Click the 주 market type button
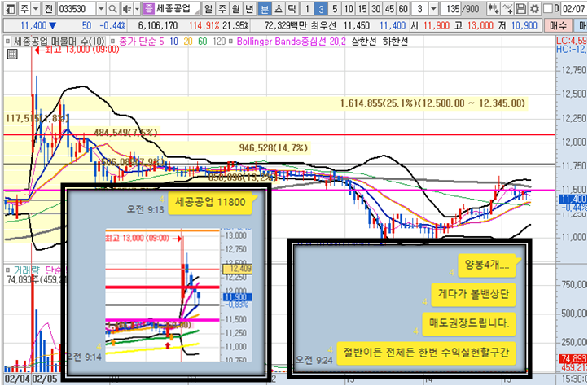The width and height of the screenshot is (588, 386). [24, 8]
